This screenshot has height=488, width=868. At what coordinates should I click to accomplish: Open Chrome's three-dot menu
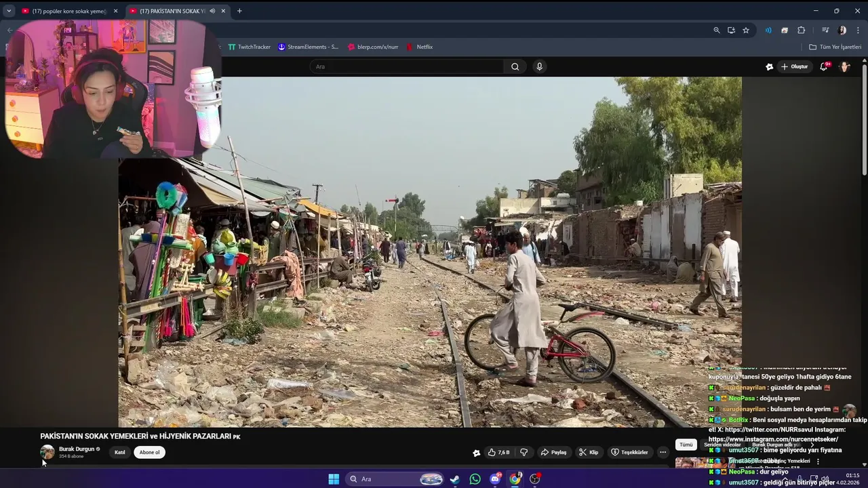pyautogui.click(x=859, y=30)
